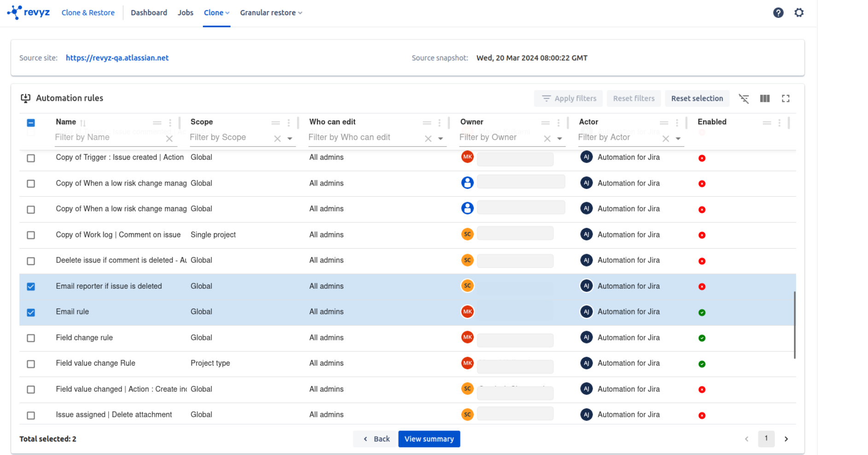Screen dimensions: 868x455
Task: Click the table vertical scrollbar
Action: point(794,325)
